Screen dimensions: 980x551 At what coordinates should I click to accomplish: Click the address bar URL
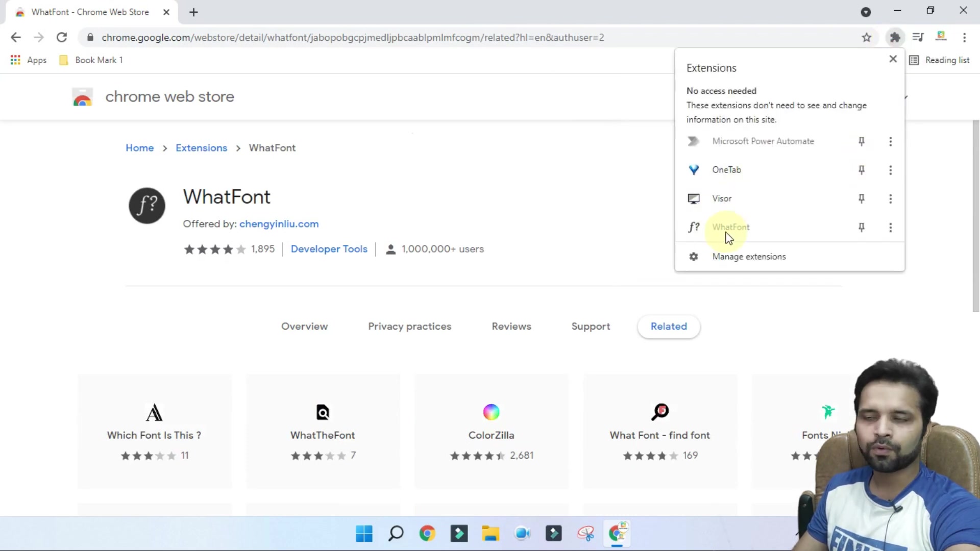click(x=353, y=37)
